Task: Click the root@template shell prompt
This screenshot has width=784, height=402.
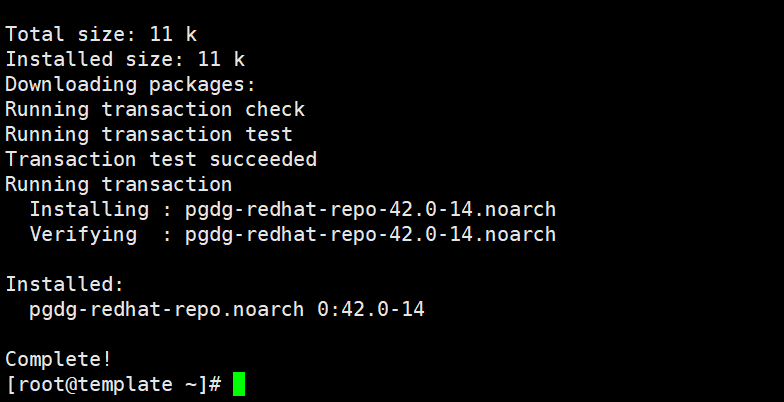Action: (114, 384)
